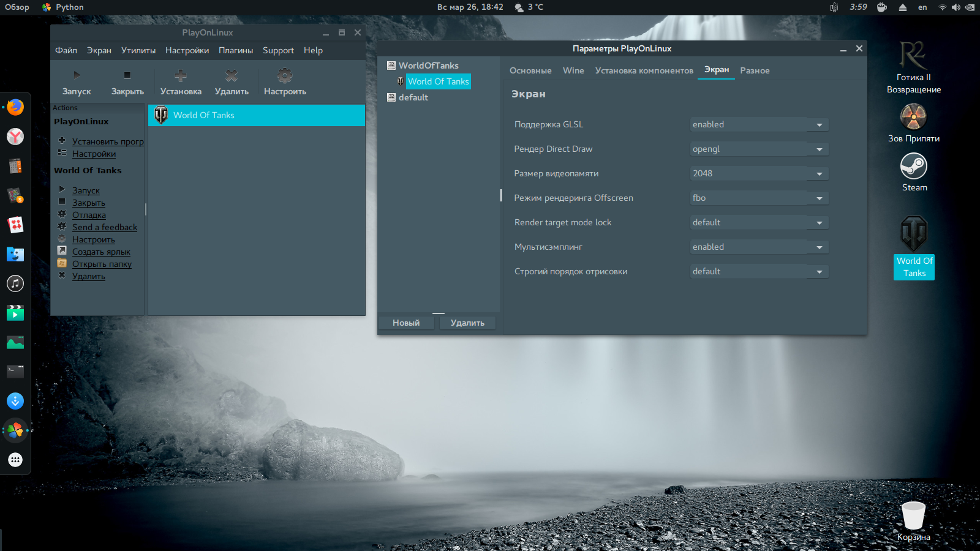Open the Утилиты menu

tap(138, 50)
